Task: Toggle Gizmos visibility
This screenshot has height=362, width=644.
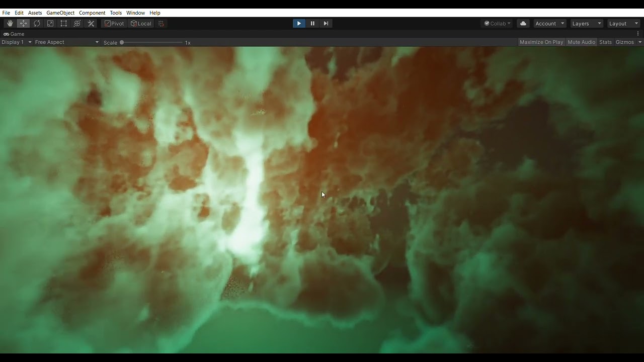Action: 625,42
